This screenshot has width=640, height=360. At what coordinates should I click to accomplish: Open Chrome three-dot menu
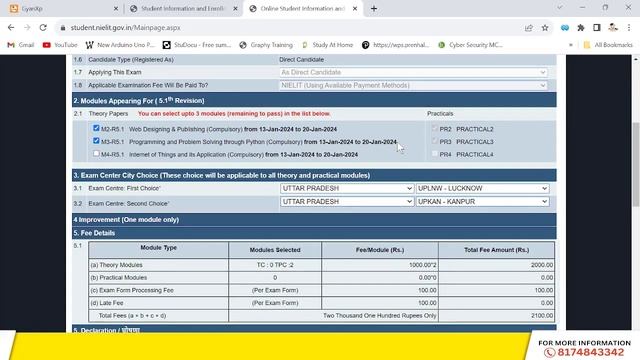629,28
